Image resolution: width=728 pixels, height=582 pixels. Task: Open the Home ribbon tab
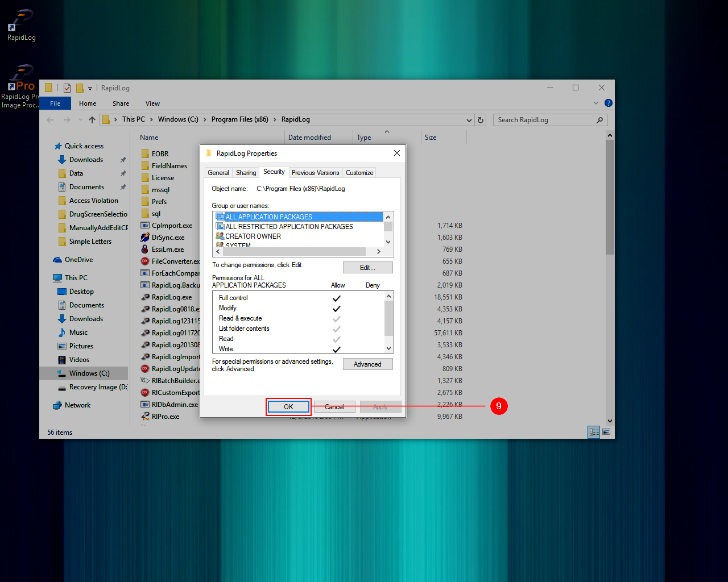(88, 103)
